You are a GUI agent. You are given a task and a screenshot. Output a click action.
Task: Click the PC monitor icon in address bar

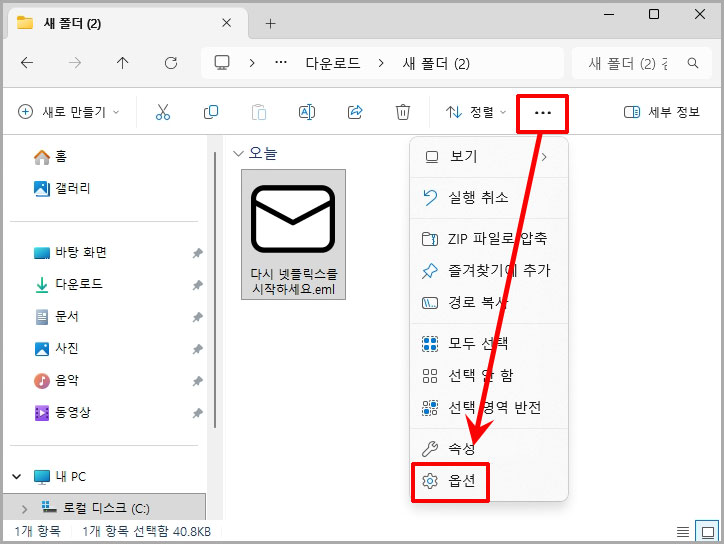pos(222,63)
